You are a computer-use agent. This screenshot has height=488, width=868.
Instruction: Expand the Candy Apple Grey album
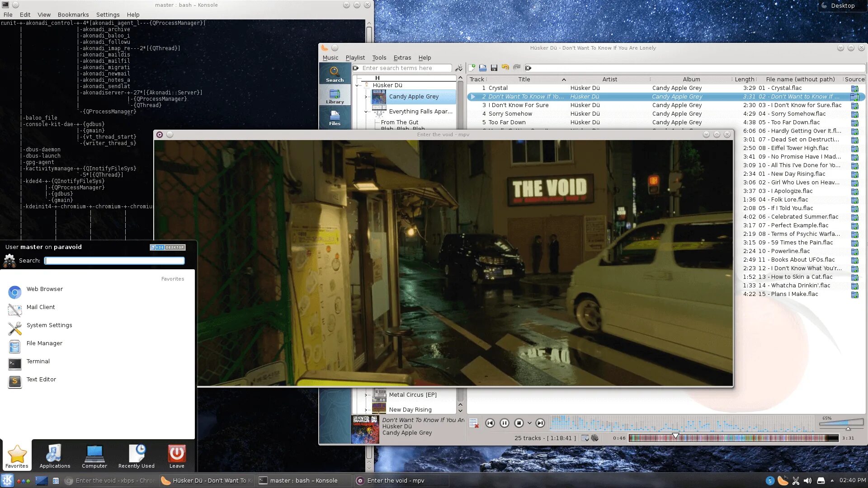tap(366, 97)
